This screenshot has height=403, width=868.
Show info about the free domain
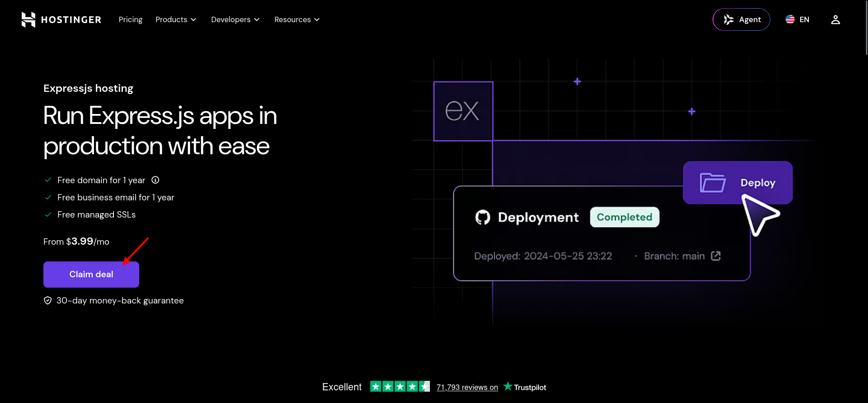[156, 180]
